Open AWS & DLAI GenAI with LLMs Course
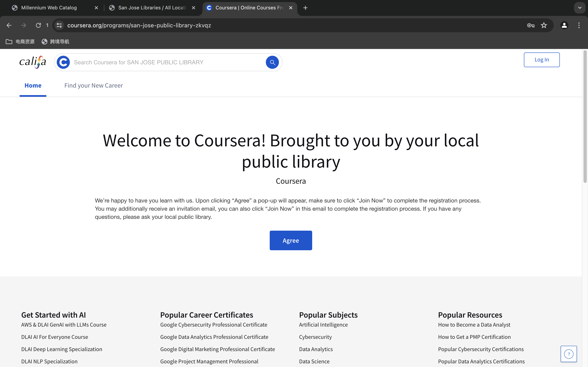This screenshot has height=367, width=588. pyautogui.click(x=64, y=325)
